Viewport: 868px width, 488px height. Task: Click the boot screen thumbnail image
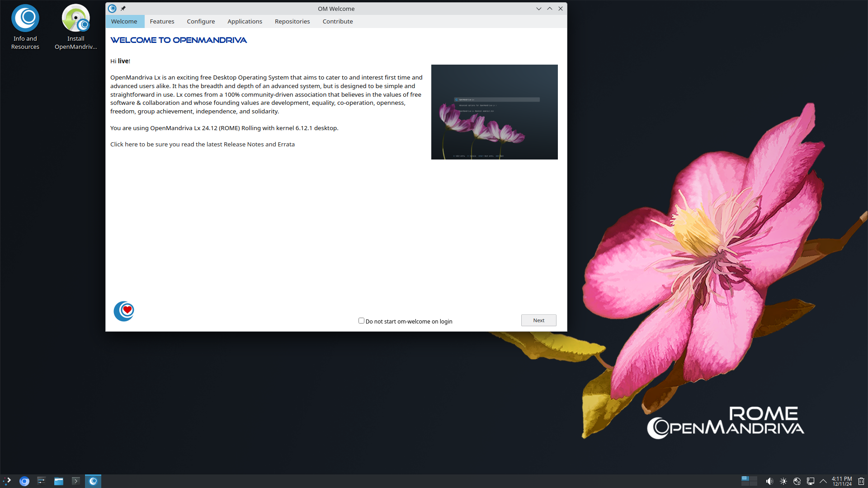coord(494,112)
